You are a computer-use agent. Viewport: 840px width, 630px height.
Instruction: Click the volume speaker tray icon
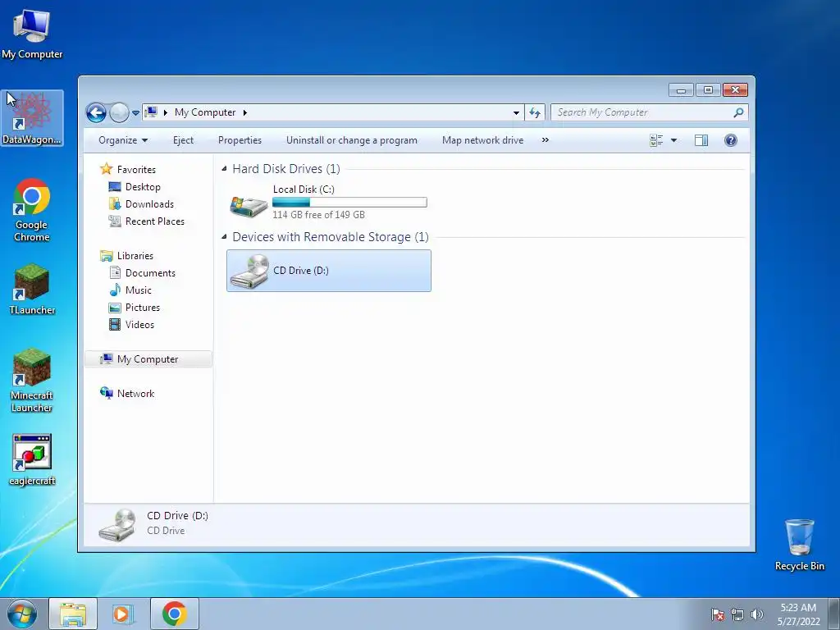756,614
